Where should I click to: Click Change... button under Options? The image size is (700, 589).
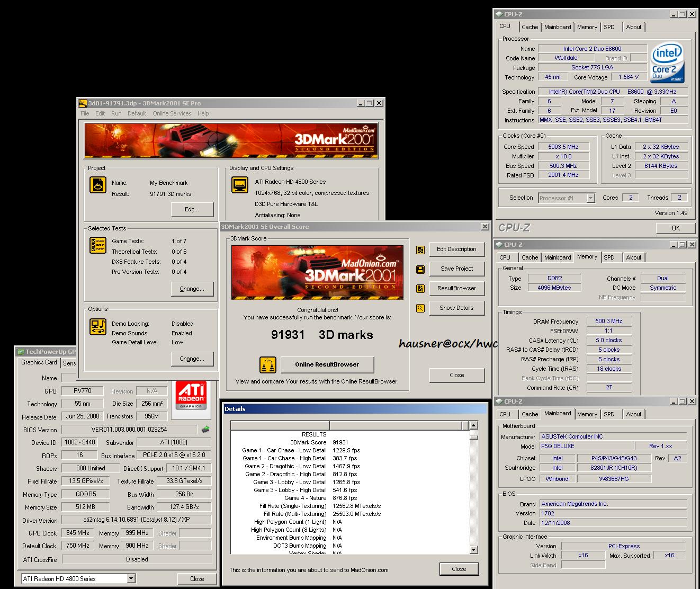[x=192, y=359]
